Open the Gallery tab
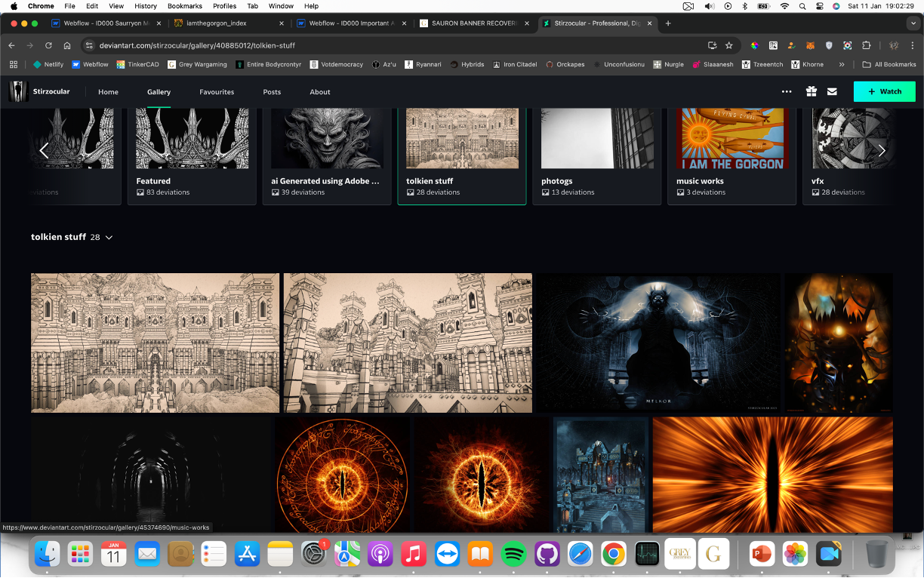The width and height of the screenshot is (924, 578). 159,92
